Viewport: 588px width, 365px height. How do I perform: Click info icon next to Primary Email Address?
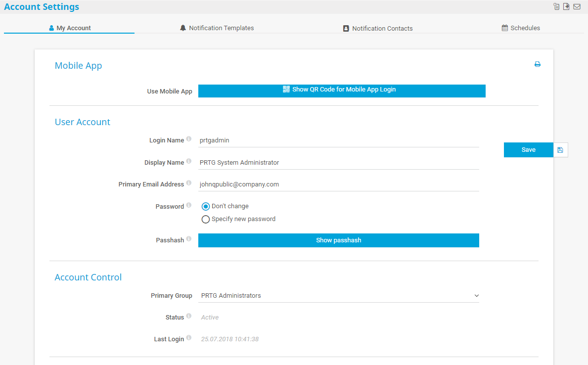pyautogui.click(x=189, y=183)
